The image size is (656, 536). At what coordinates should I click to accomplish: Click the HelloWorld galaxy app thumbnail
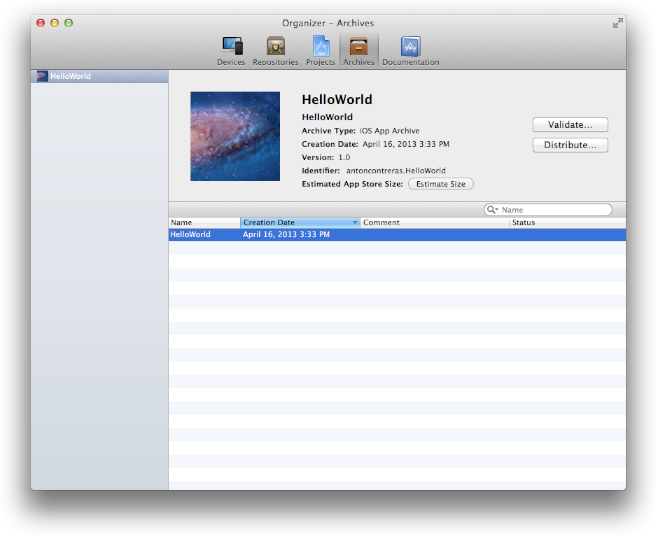pyautogui.click(x=235, y=136)
